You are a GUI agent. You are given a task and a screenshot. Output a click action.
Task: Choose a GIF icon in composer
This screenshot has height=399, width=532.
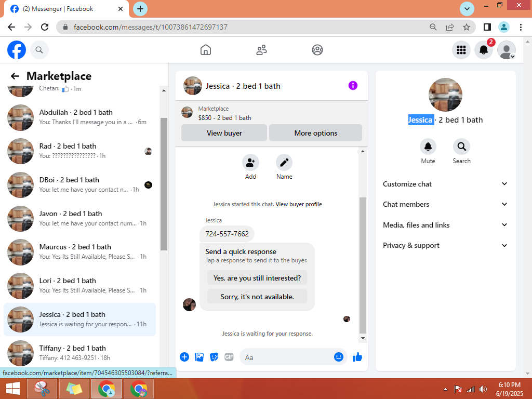[229, 357]
